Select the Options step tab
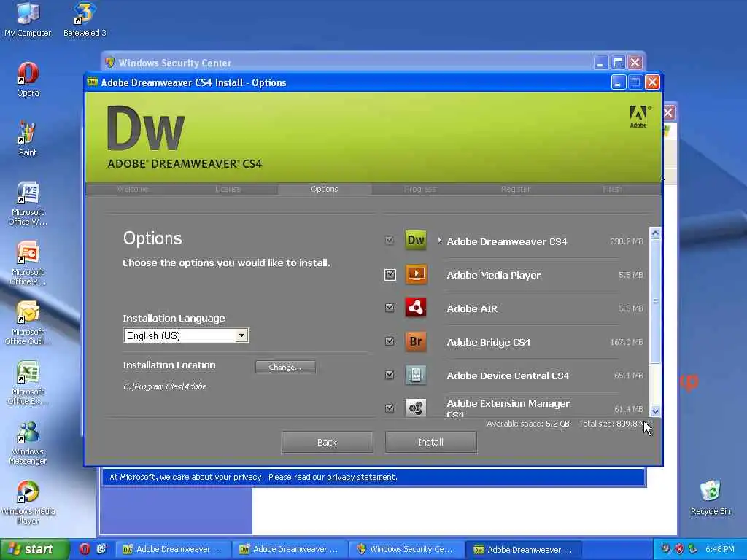This screenshot has width=747, height=560. tap(325, 189)
